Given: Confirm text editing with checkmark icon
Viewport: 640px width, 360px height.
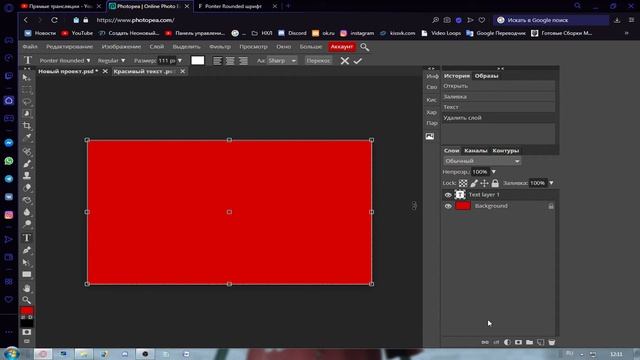Looking at the screenshot, I should (x=358, y=61).
